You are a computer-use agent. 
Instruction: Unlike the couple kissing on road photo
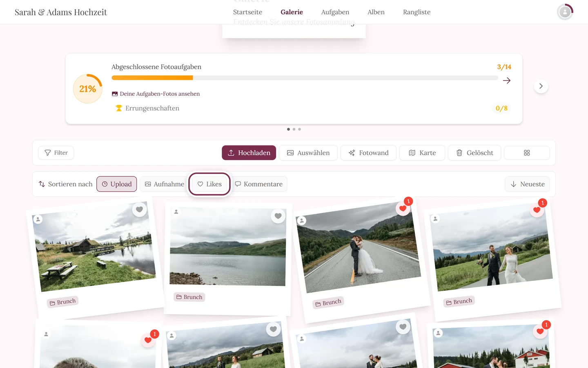click(x=403, y=209)
